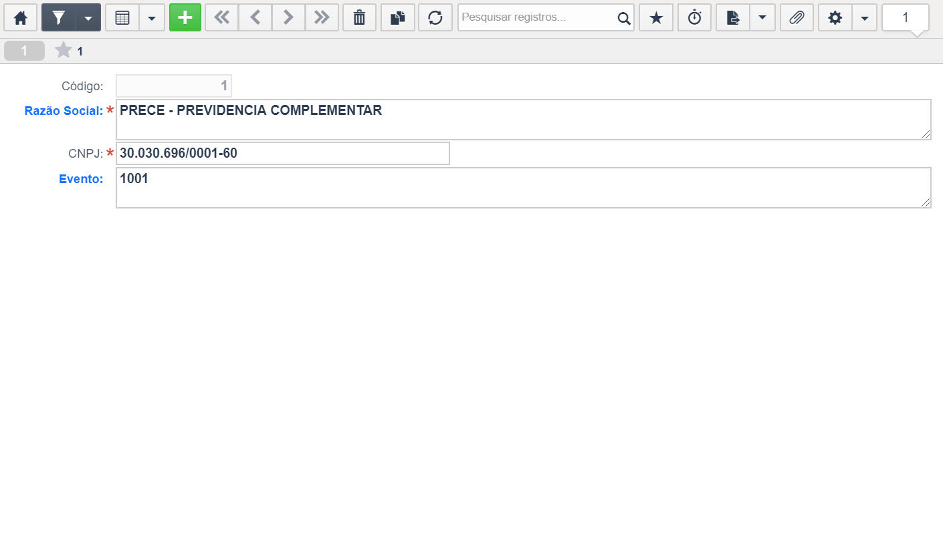Switch to the table grid view
The height and width of the screenshot is (560, 943).
(122, 18)
